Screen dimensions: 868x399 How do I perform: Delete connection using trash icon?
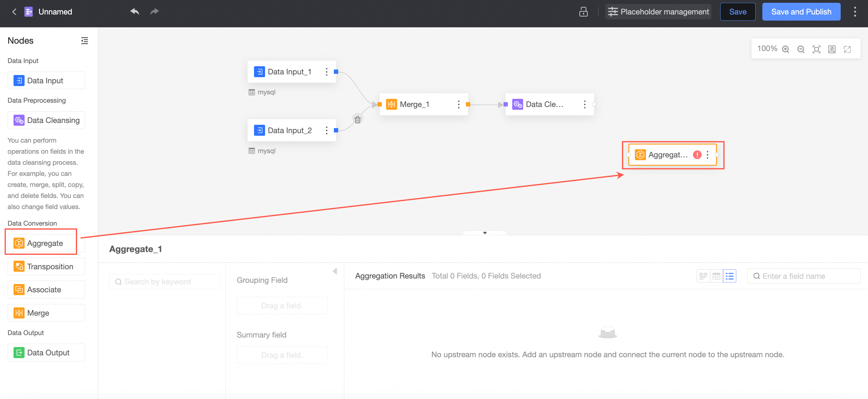[x=358, y=119]
